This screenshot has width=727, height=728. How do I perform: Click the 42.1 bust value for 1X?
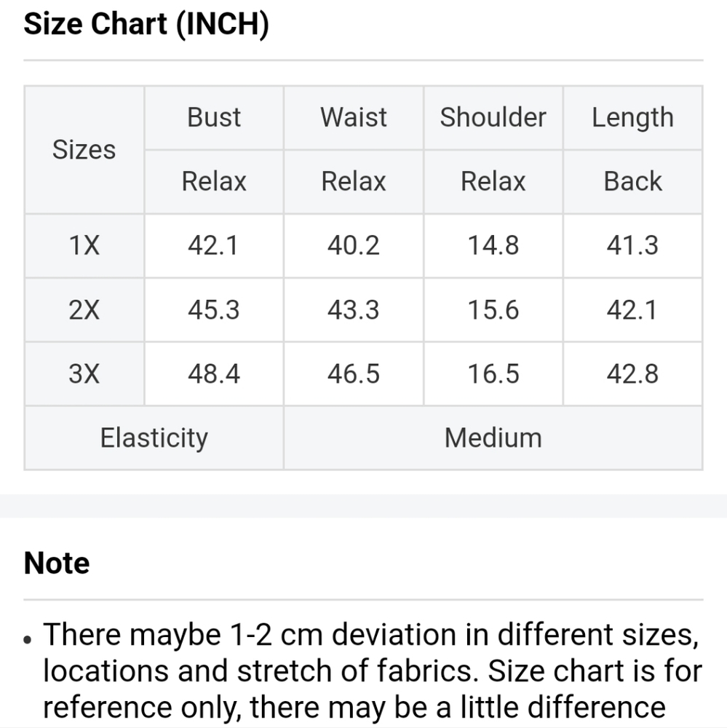point(214,245)
